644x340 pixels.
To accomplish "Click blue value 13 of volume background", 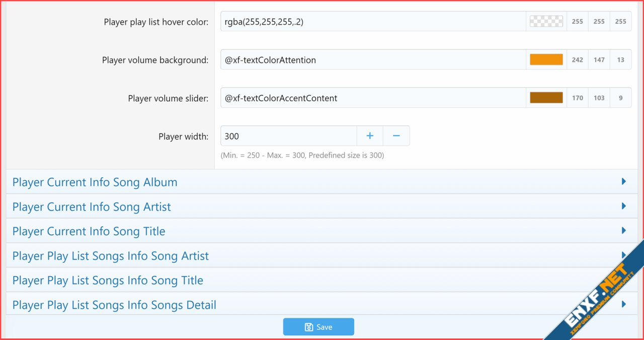I will 621,60.
